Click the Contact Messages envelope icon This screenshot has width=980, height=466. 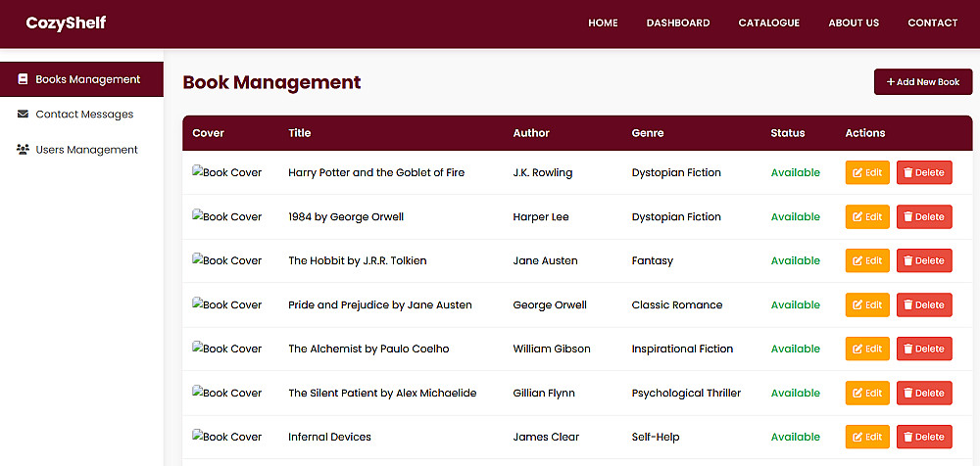(23, 115)
